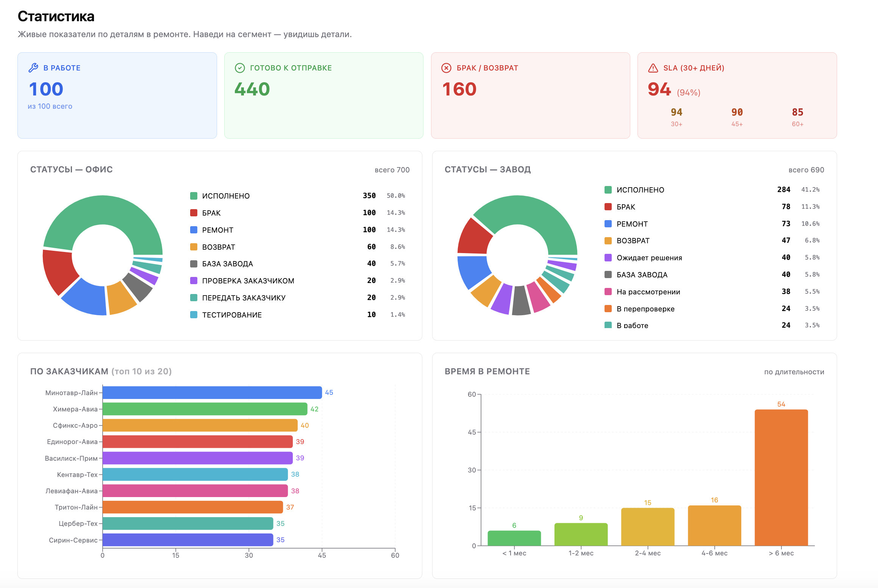Click the purple ПРОВЕРКА ЗАКАЗЧИКОМ legend swatch
Screen dimensions: 878x588
coord(194,281)
